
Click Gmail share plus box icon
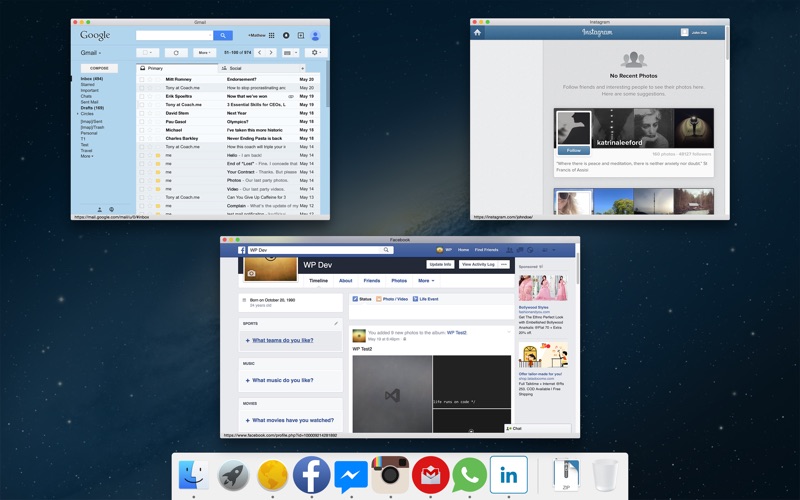coord(301,35)
